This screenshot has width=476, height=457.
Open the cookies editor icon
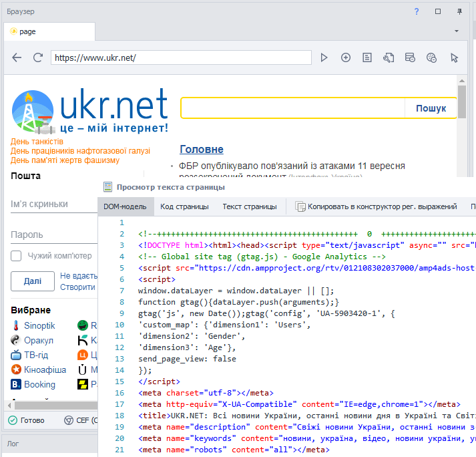coord(431,57)
